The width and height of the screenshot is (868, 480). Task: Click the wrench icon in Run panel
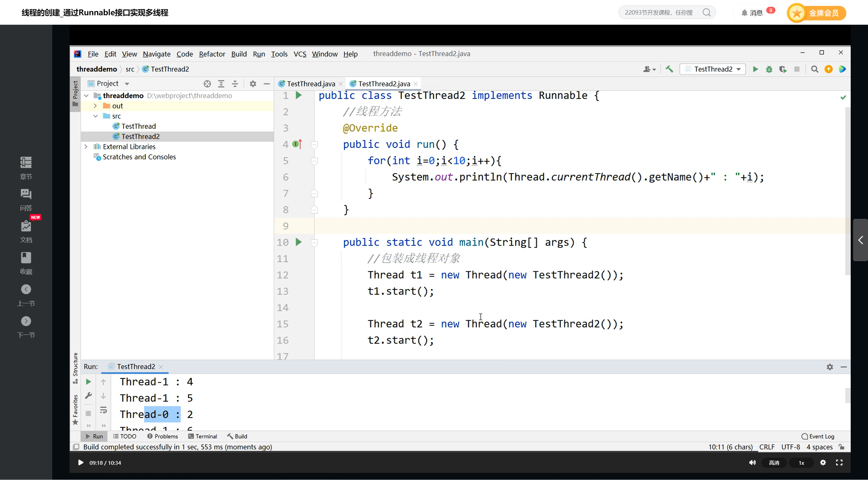(88, 396)
